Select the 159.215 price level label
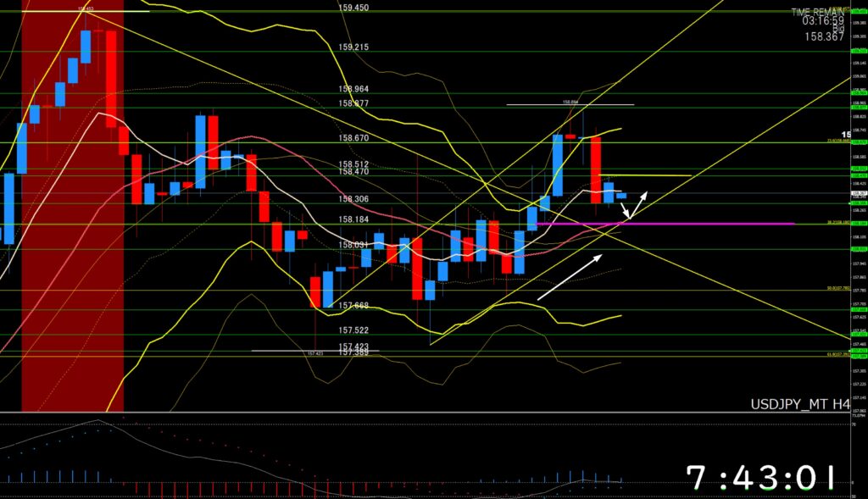The height and width of the screenshot is (499, 868). pos(353,47)
